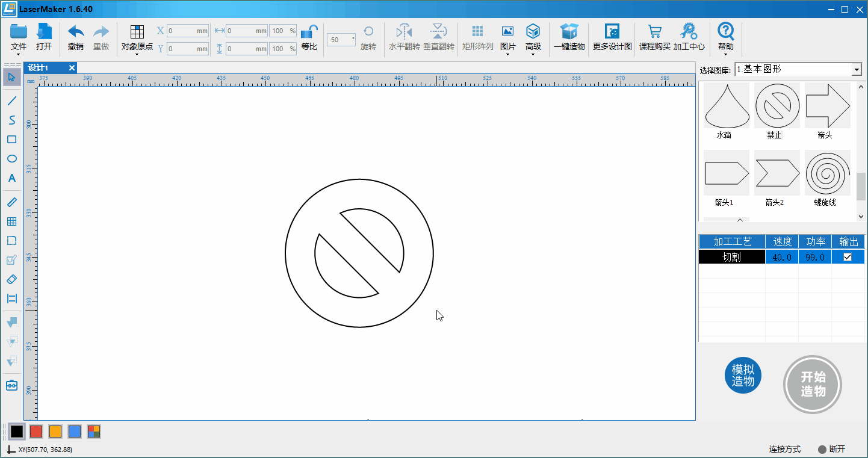Image resolution: width=868 pixels, height=458 pixels.
Task: Click the 一键造物 one-click make icon
Action: (569, 32)
